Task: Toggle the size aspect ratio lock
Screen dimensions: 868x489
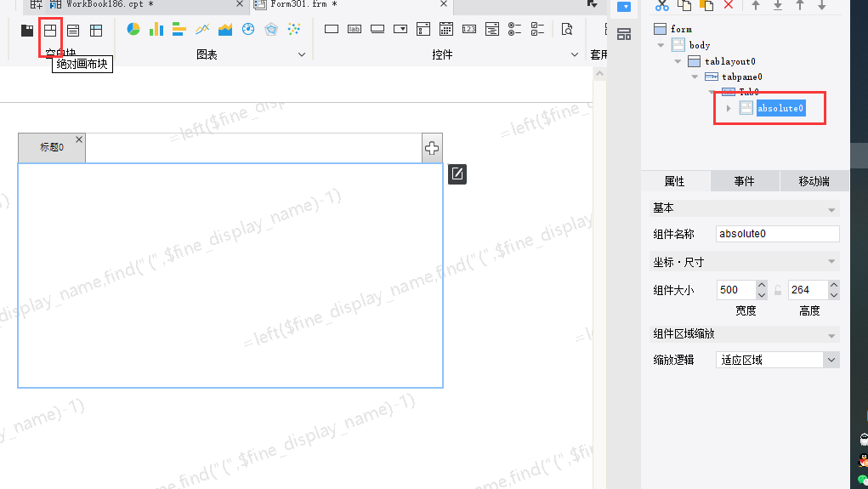Action: tap(778, 290)
